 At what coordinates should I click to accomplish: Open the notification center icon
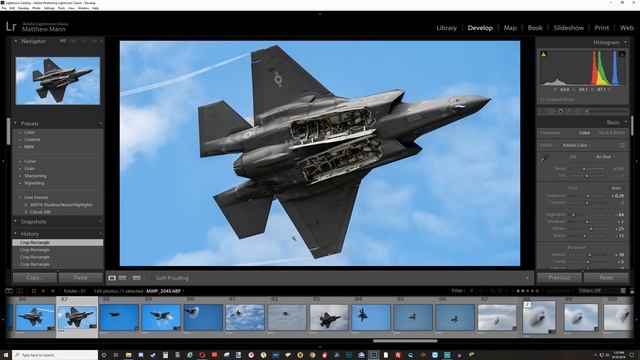[x=632, y=355]
